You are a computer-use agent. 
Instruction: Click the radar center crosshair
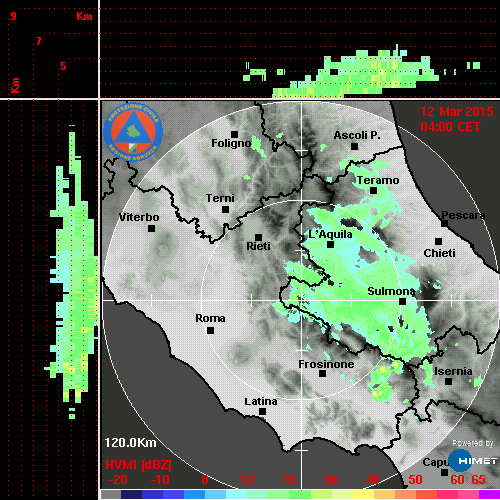point(301,300)
